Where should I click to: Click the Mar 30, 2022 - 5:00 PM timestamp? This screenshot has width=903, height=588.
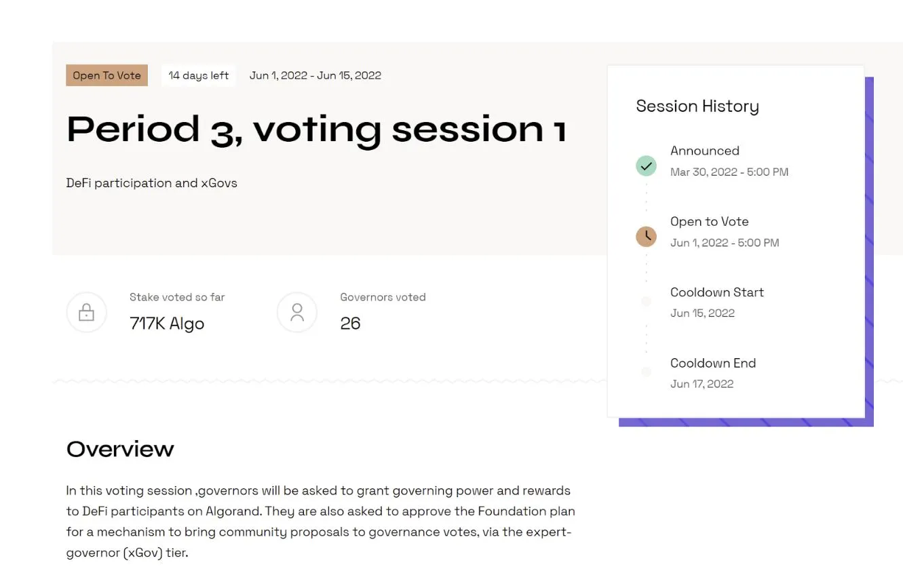729,172
